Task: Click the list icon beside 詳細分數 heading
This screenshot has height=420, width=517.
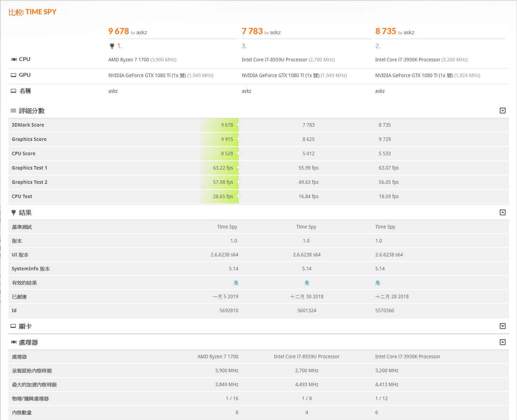Action: coord(14,111)
